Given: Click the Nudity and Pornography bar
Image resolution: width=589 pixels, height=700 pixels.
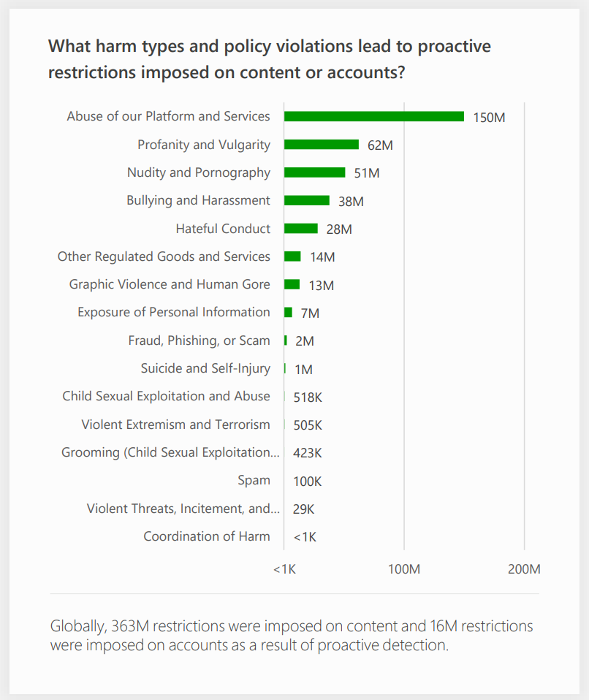Looking at the screenshot, I should click(314, 172).
